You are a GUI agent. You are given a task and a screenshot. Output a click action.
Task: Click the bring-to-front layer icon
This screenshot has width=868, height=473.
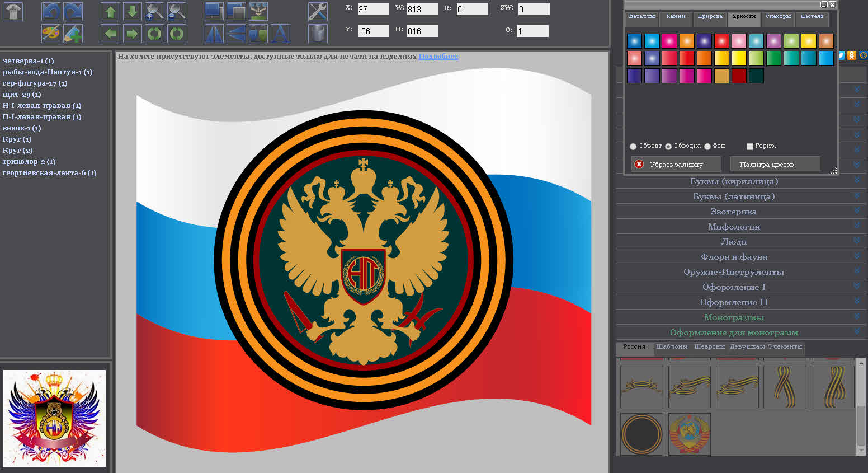click(214, 12)
